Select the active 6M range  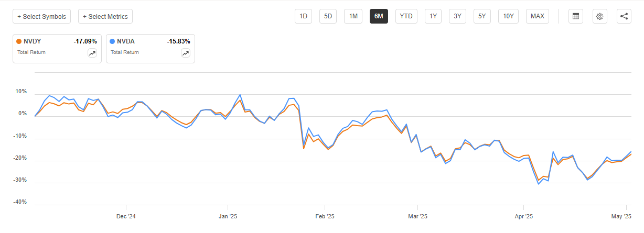pos(379,16)
